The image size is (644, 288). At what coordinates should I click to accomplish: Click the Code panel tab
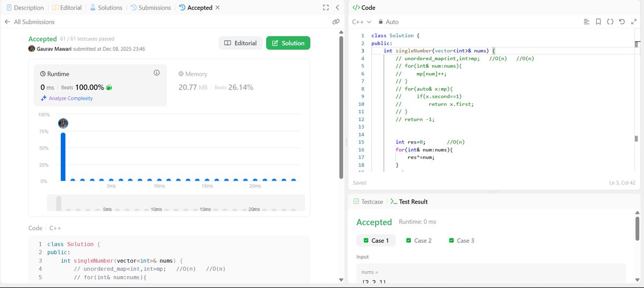pyautogui.click(x=364, y=8)
